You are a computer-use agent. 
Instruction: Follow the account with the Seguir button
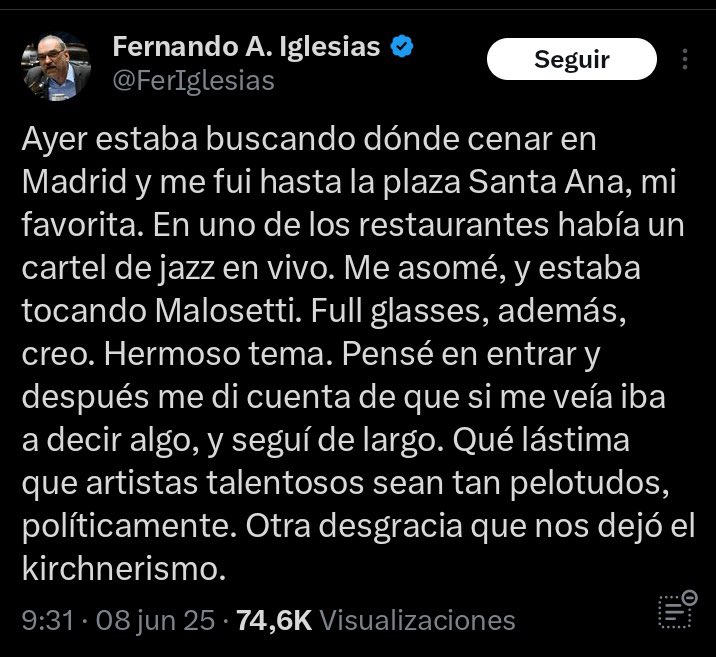[572, 59]
